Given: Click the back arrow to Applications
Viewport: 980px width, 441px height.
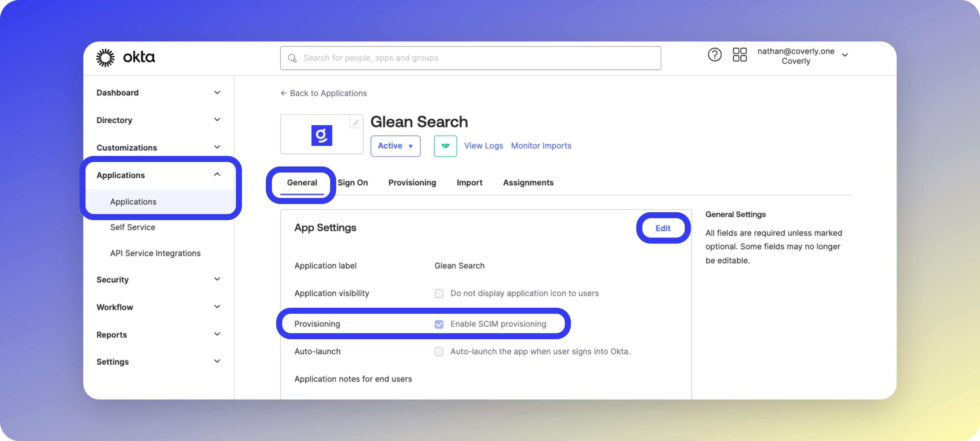Looking at the screenshot, I should [x=284, y=93].
